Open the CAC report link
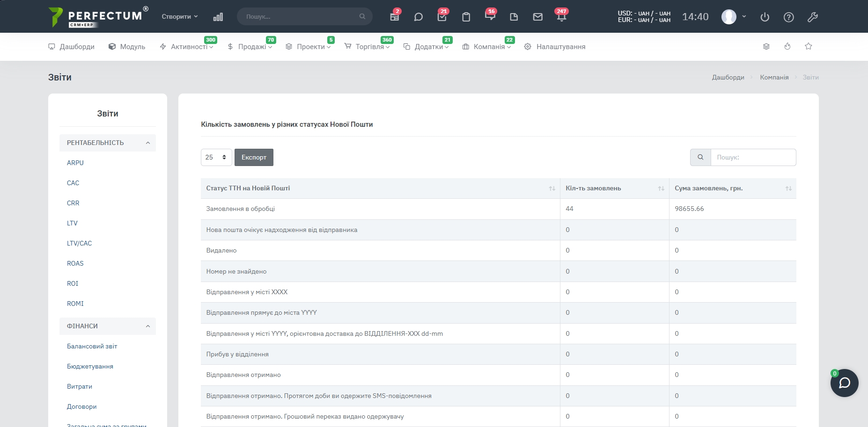 73,183
